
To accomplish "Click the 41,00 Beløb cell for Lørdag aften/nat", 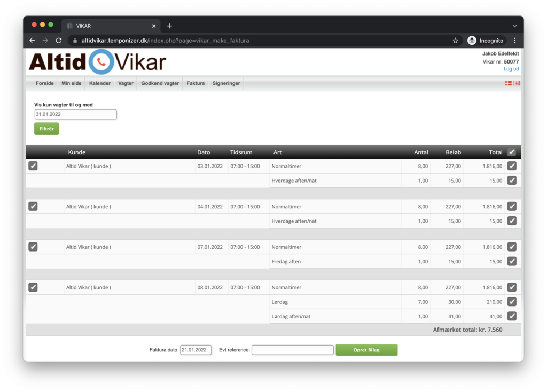I will click(x=454, y=317).
